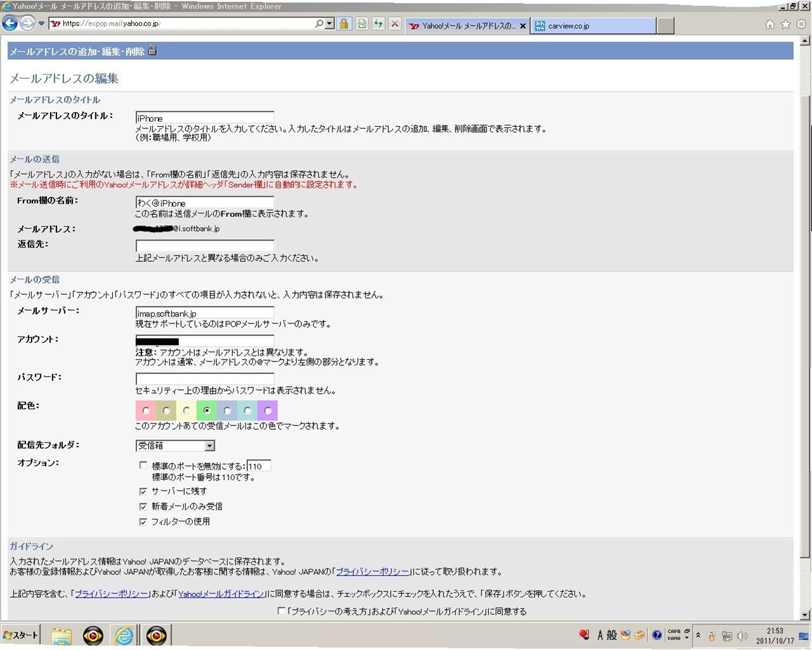Close the Yahoo!メール tab
The width and height of the screenshot is (812, 650).
523,26
